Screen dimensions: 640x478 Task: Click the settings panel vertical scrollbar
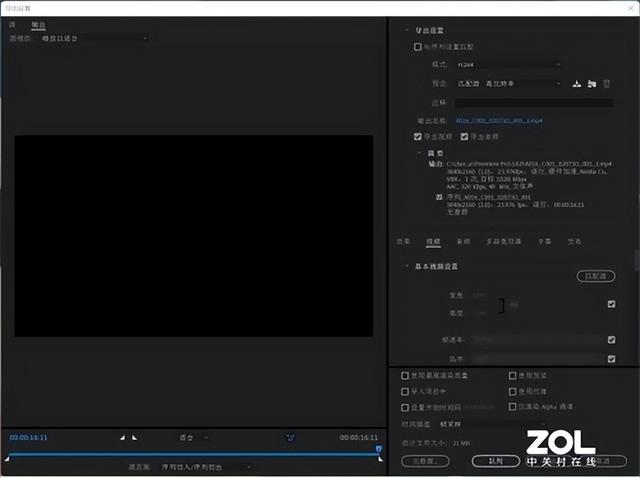pyautogui.click(x=636, y=260)
